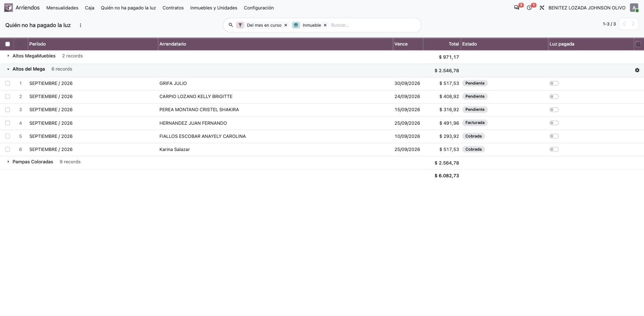Open the user avatar menu
Viewport: 644px width, 316px height.
[634, 8]
